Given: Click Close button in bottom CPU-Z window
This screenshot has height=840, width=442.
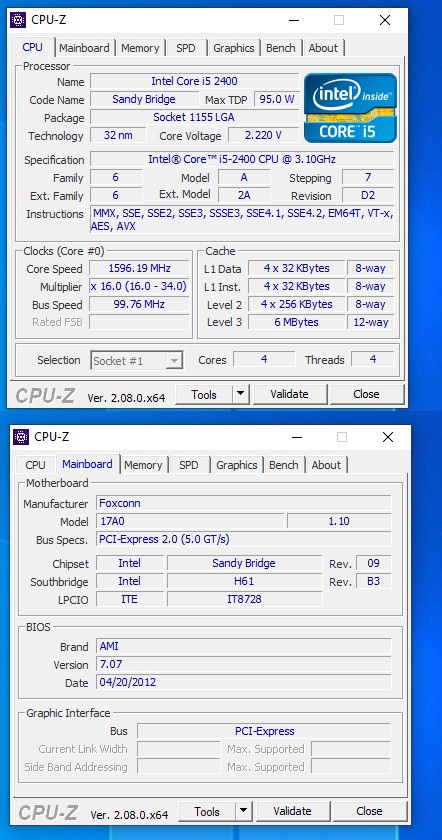Looking at the screenshot, I should pos(370,812).
